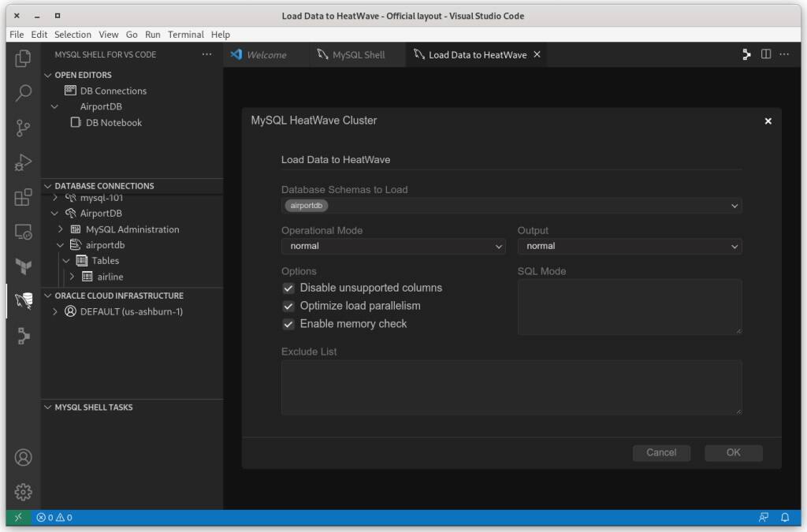The width and height of the screenshot is (807, 532).
Task: Click the AirportDB connection icon
Action: coord(70,213)
